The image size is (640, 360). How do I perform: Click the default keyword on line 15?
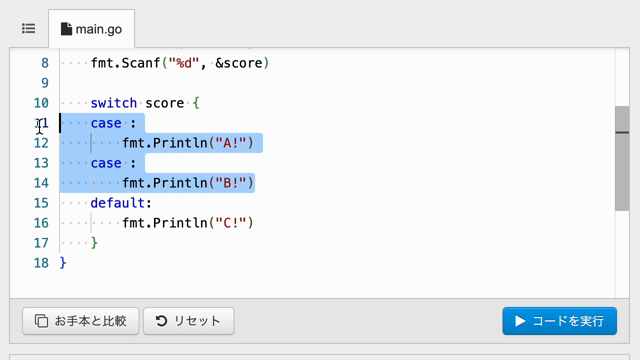point(118,203)
